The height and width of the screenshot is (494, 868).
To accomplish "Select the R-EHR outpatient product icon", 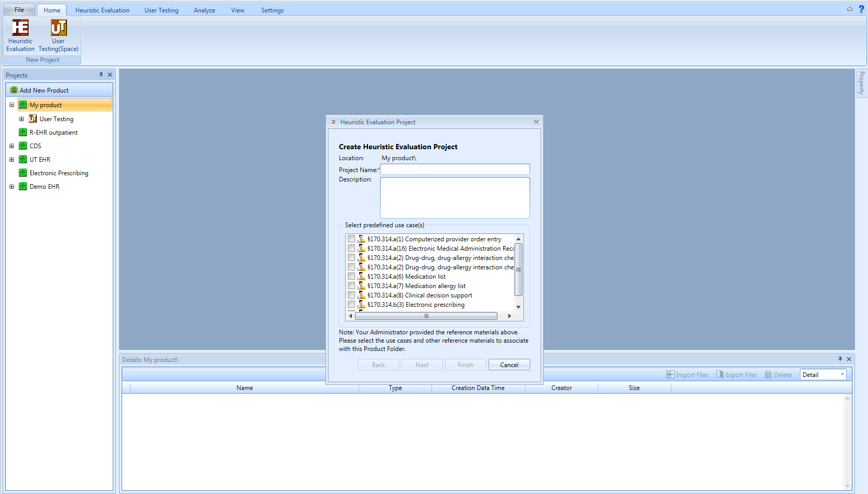I will (23, 133).
